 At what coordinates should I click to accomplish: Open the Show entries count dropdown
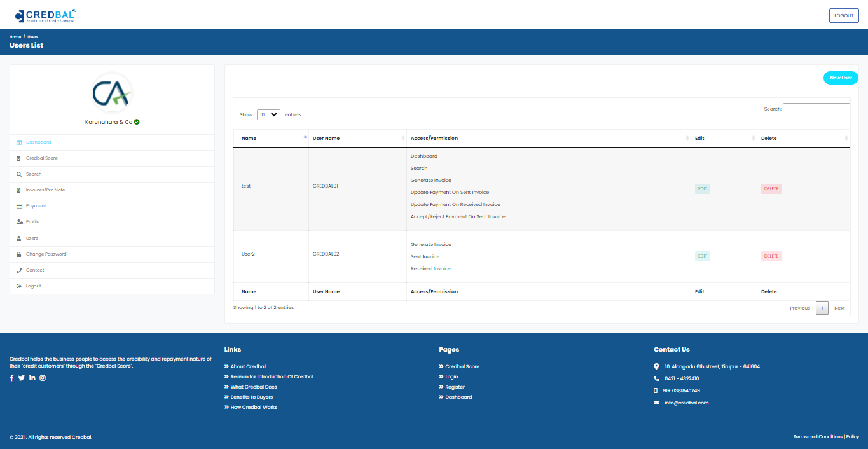coord(268,114)
